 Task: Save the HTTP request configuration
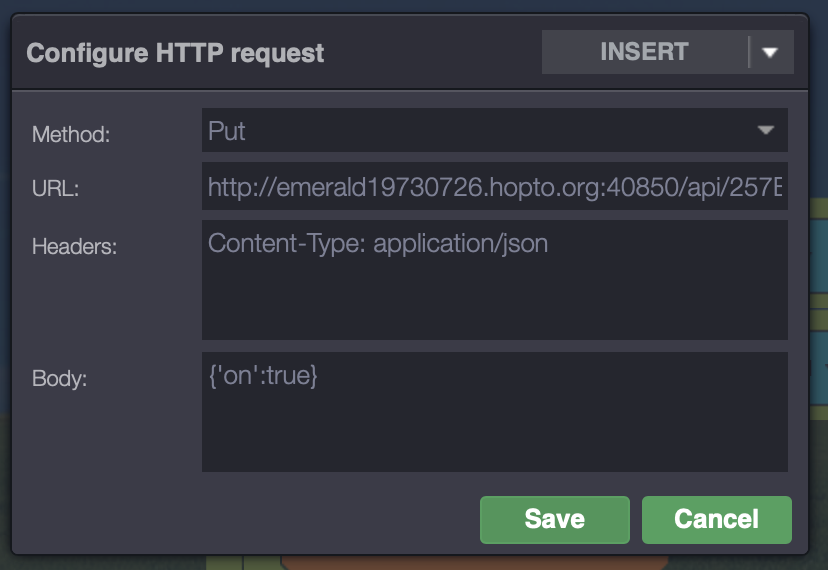[x=554, y=519]
